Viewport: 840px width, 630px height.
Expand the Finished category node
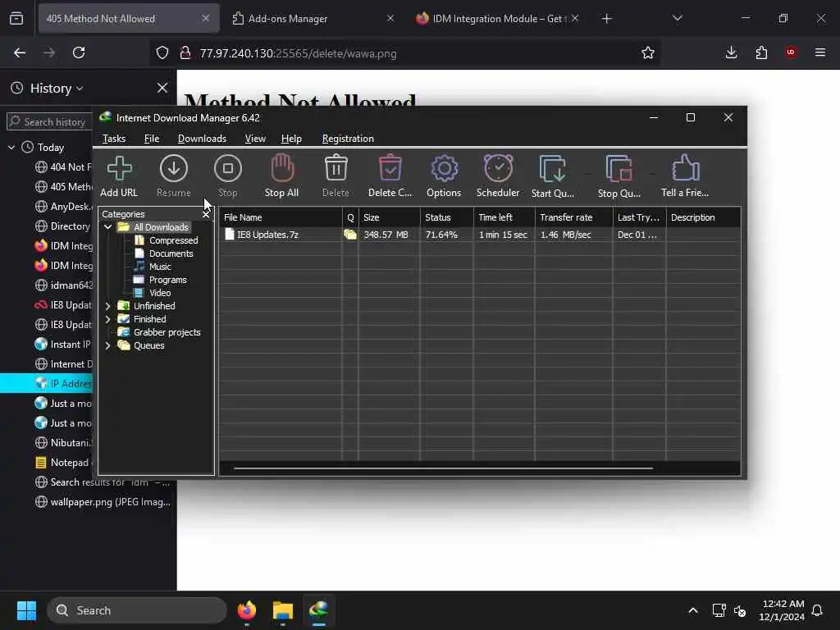[107, 319]
